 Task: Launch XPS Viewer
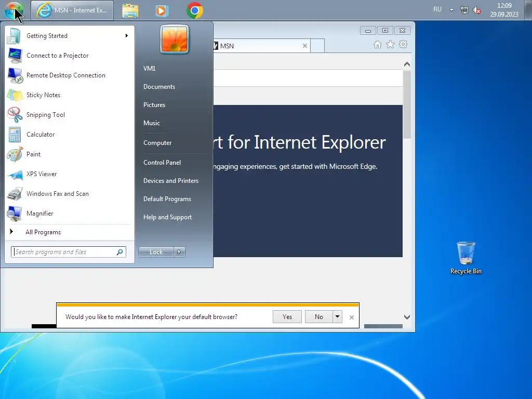(x=70, y=174)
